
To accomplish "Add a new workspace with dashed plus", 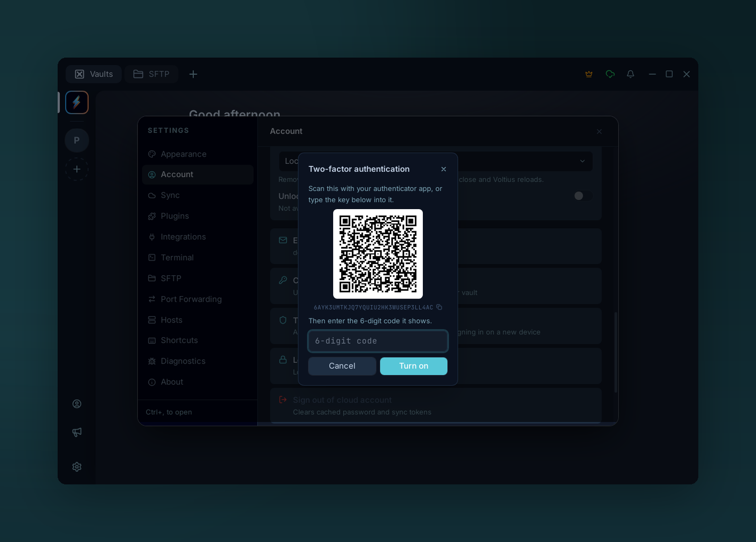I will [77, 169].
